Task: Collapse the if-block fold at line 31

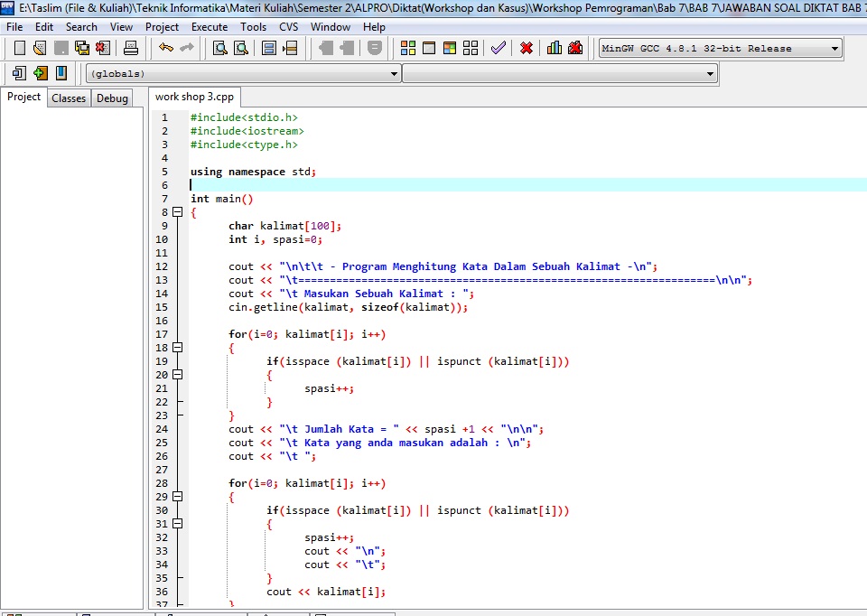Action: 176,523
